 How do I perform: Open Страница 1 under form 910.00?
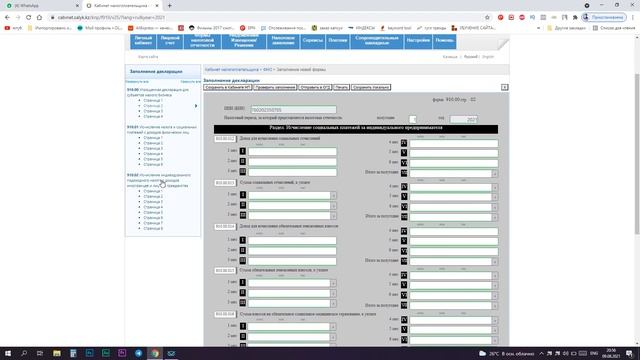[x=153, y=100]
